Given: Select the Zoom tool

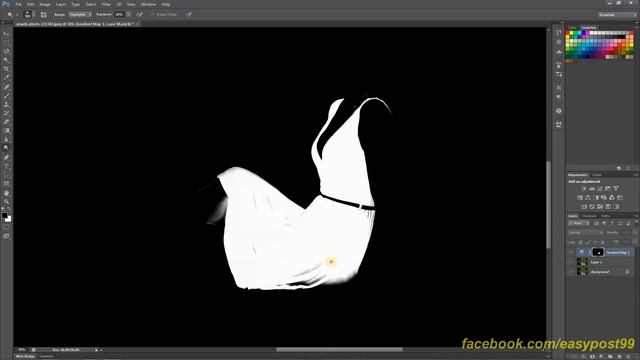Looking at the screenshot, I should click(6, 202).
